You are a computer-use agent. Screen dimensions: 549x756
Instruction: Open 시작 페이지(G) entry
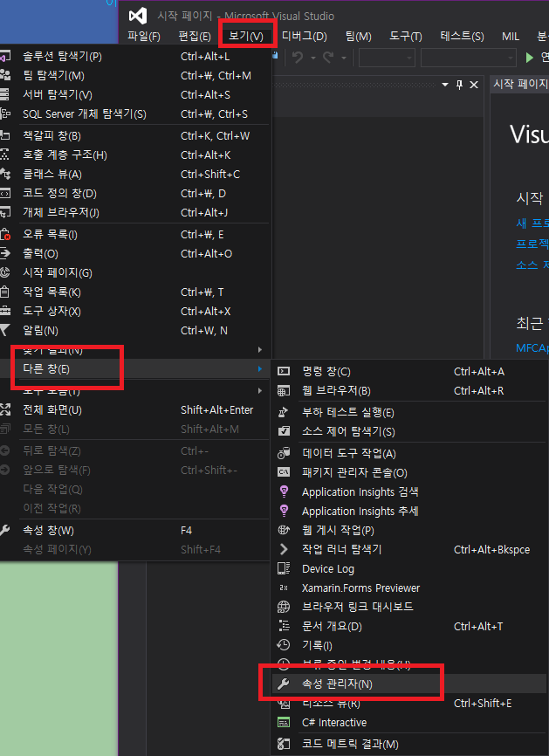tap(135, 273)
